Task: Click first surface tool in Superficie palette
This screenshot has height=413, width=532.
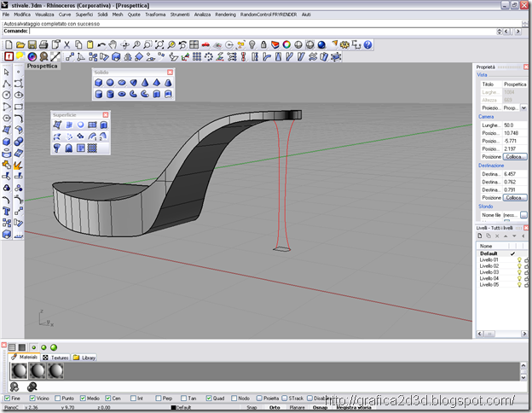Action: 57,125
